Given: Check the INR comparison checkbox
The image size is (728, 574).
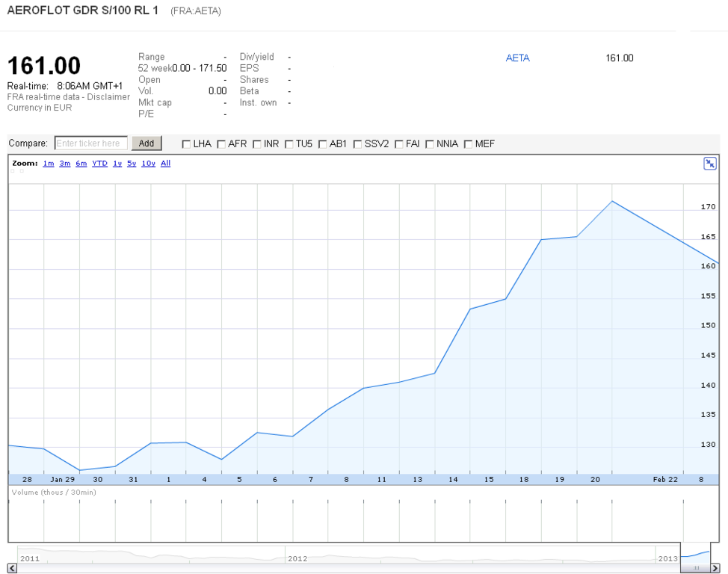Looking at the screenshot, I should click(257, 144).
